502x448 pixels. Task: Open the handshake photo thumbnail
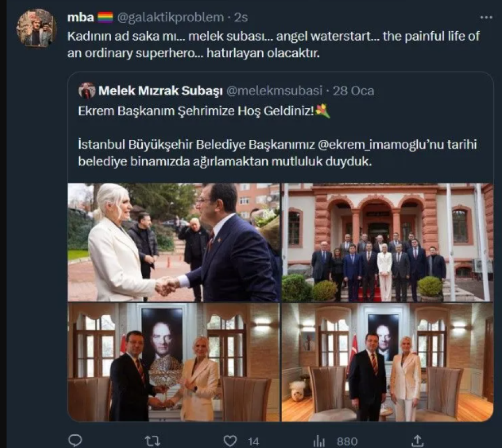(173, 242)
